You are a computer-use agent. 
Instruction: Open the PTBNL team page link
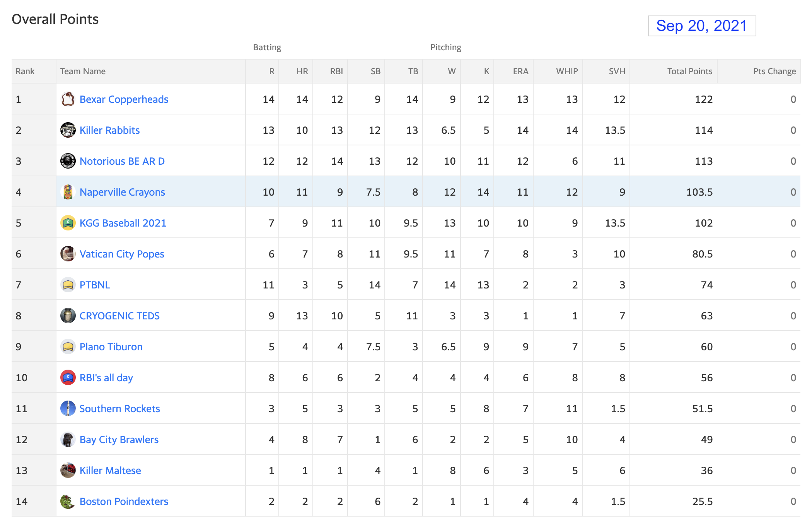(95, 285)
